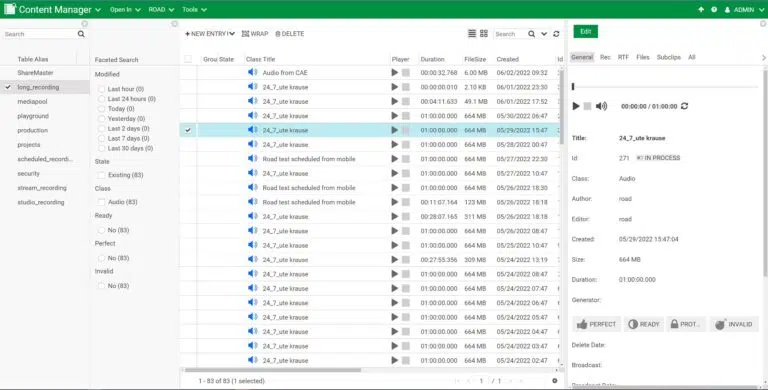The image size is (768, 390).
Task: Switch to the RTF tab
Action: (623, 57)
